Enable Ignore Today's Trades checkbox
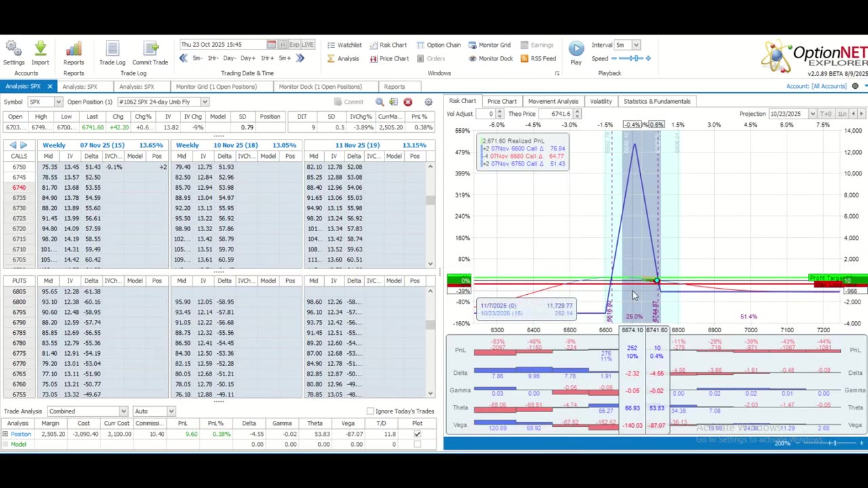 (x=370, y=411)
